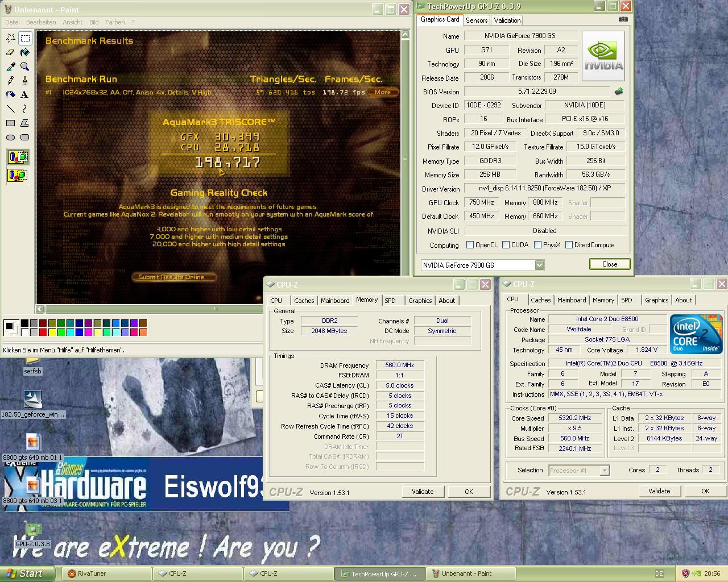Click the DE language indicator in taskbar
The height and width of the screenshot is (582, 728).
pos(659,574)
